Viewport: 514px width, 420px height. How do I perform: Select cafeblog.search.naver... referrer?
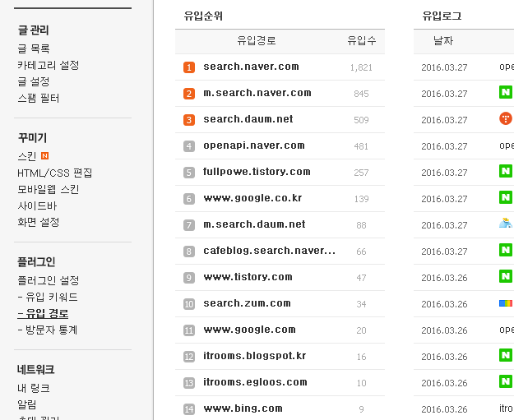270,251
